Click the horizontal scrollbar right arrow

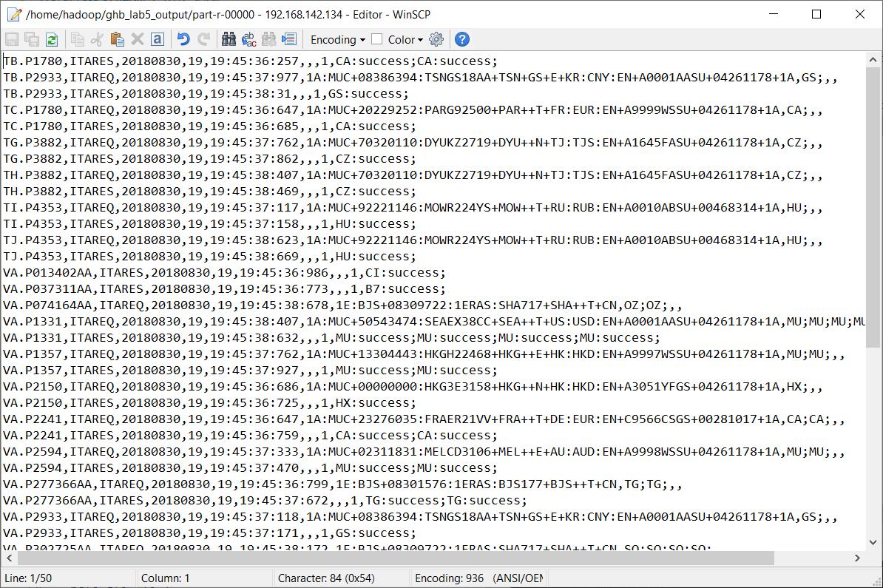[x=858, y=558]
